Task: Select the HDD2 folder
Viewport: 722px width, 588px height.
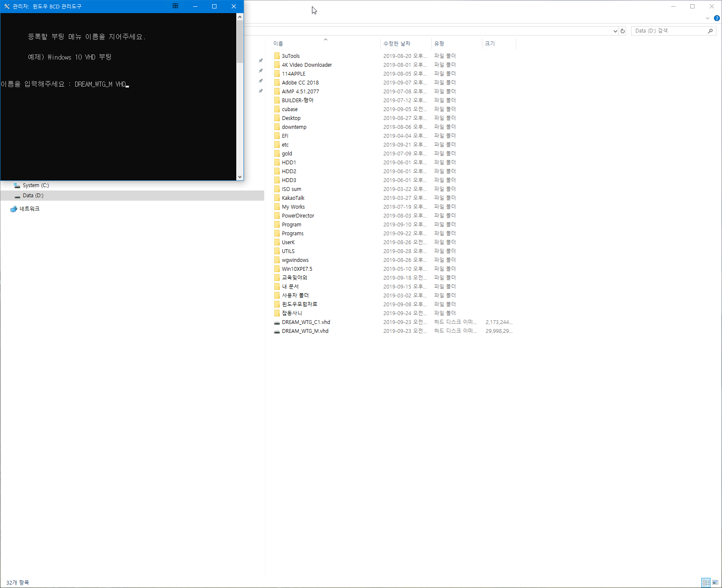Action: pos(289,171)
